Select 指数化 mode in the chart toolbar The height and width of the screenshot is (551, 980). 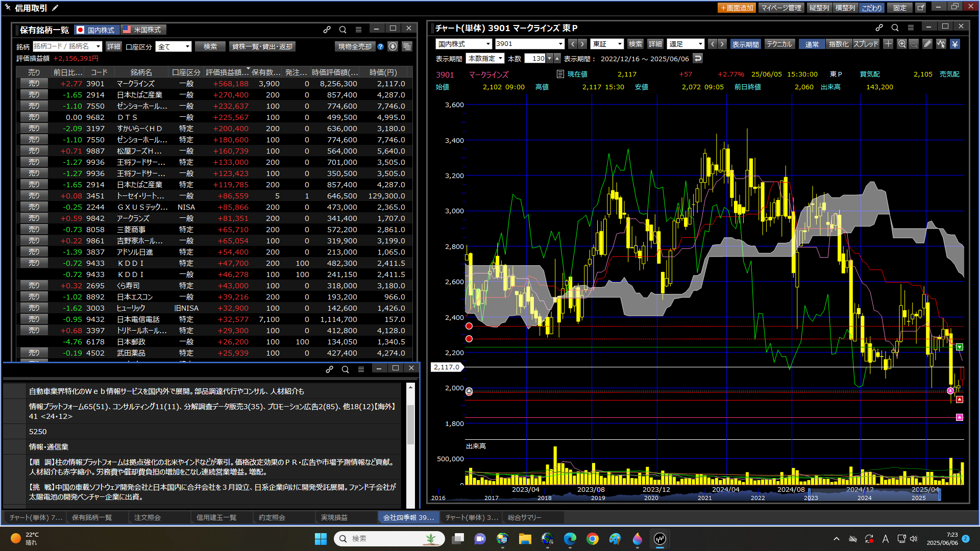839,44
